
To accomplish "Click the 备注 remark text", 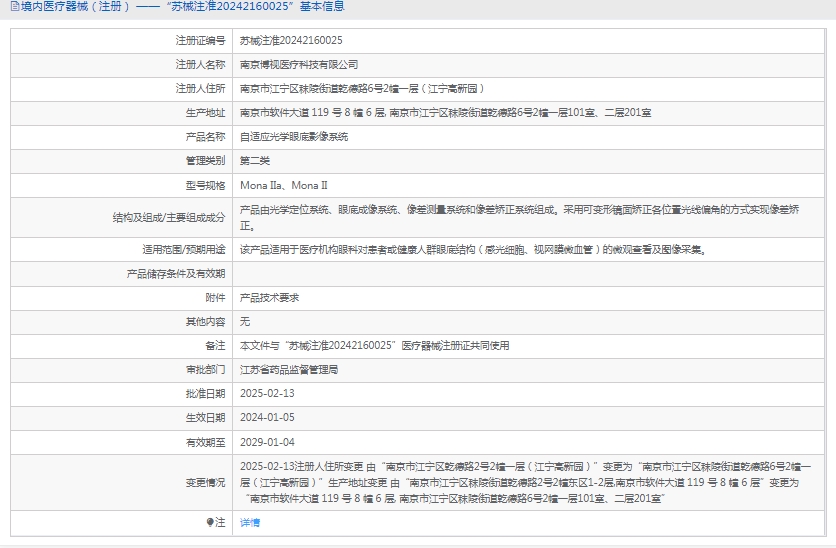I will click(x=375, y=346).
